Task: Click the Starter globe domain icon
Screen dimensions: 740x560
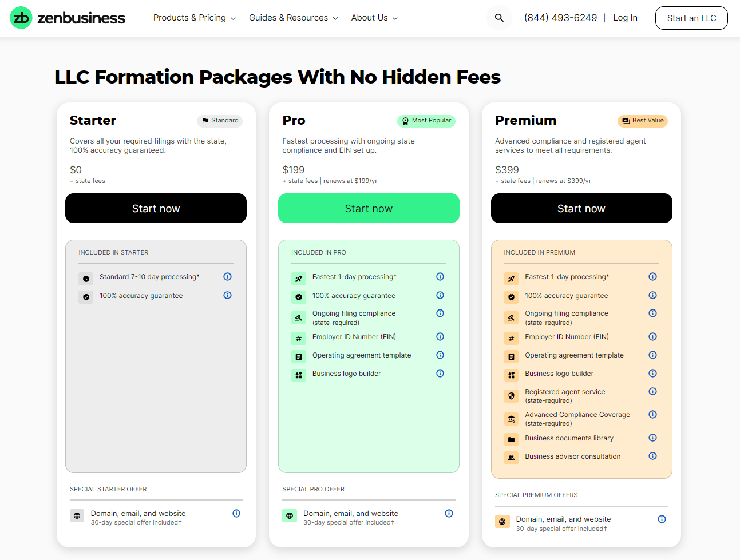Action: (77, 515)
